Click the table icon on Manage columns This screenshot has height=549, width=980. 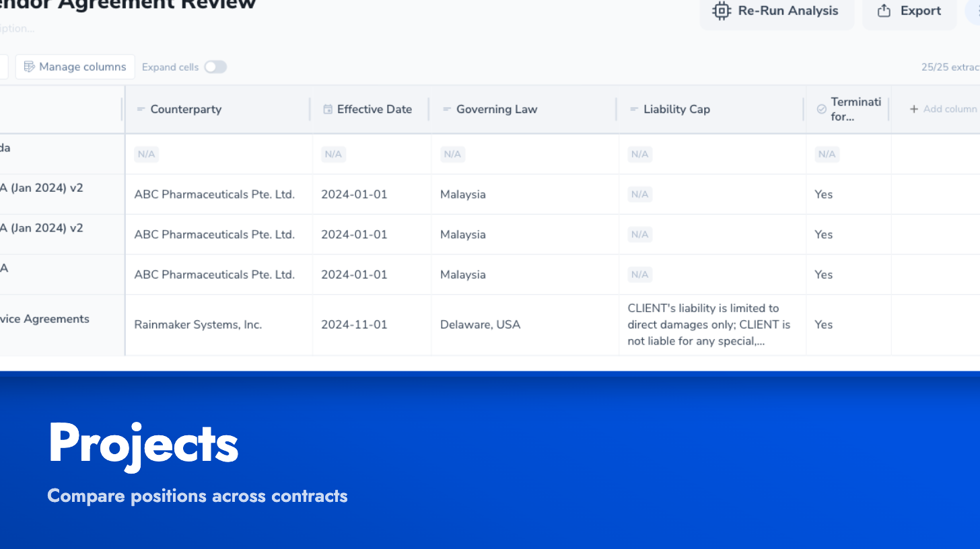(x=30, y=67)
